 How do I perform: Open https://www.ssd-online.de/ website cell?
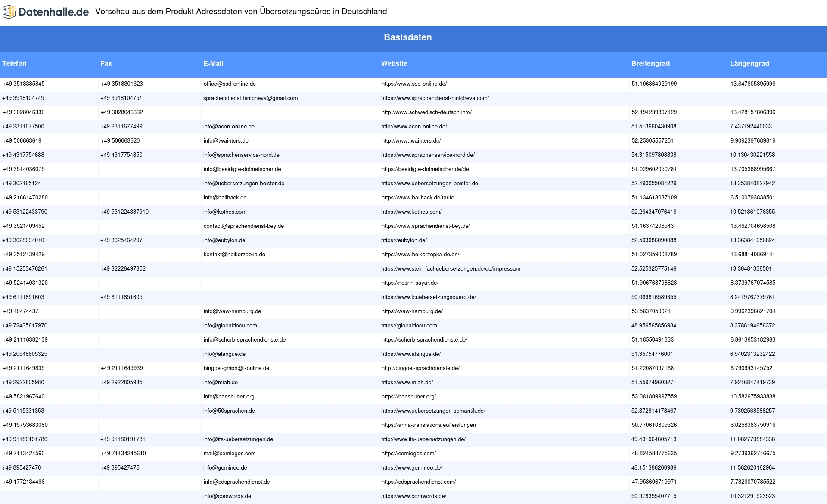(414, 84)
